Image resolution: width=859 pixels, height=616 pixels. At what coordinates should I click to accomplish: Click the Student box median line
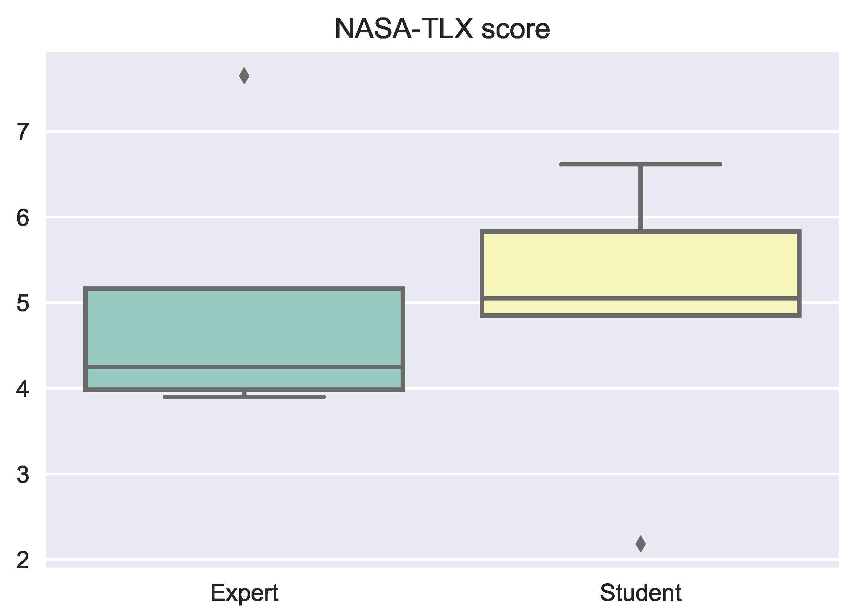coord(641,298)
